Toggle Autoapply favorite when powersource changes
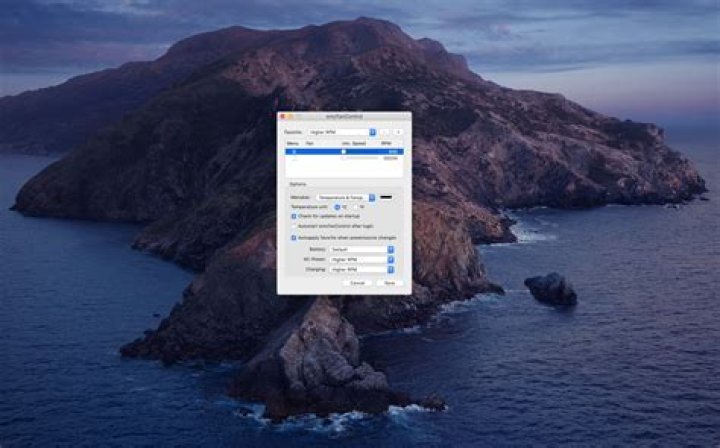The height and width of the screenshot is (448, 720). 294,238
